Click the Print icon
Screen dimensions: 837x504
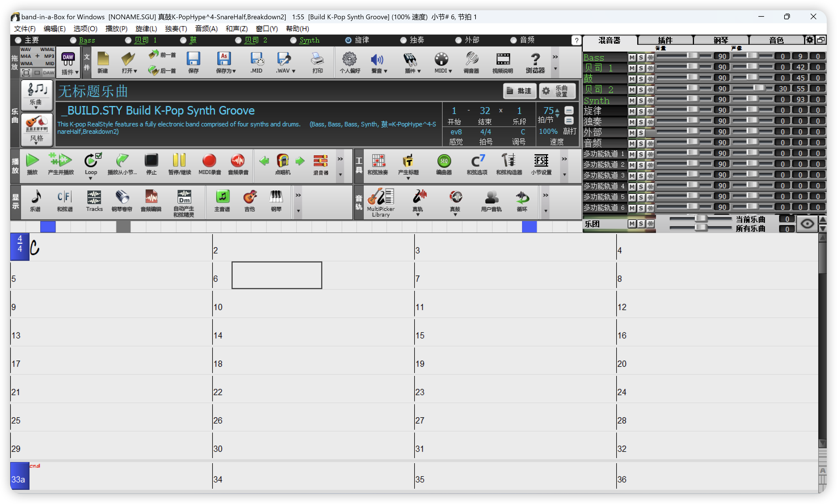[x=317, y=62]
